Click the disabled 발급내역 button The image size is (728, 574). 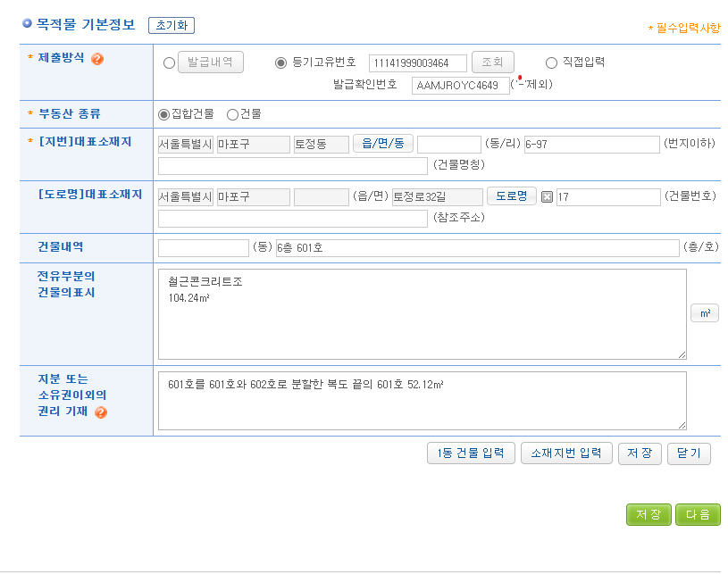(x=210, y=62)
